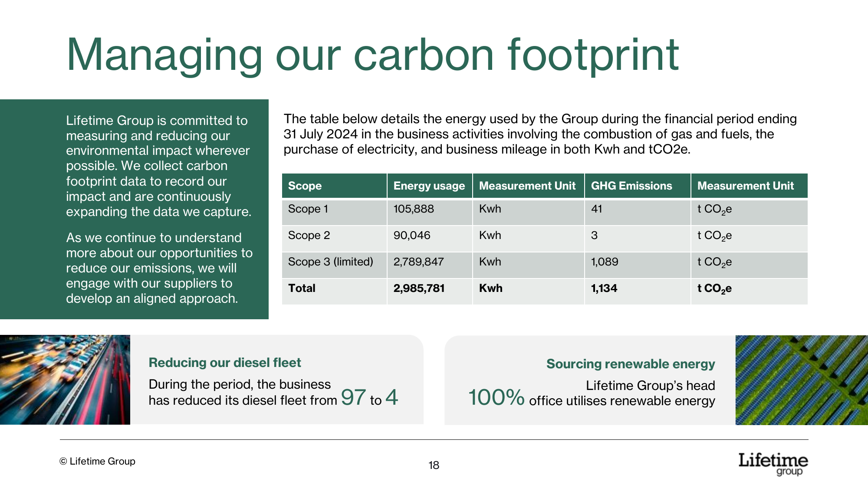Viewport: 868px width, 488px height.
Task: Click the energy usage value 90,046
Action: point(412,235)
